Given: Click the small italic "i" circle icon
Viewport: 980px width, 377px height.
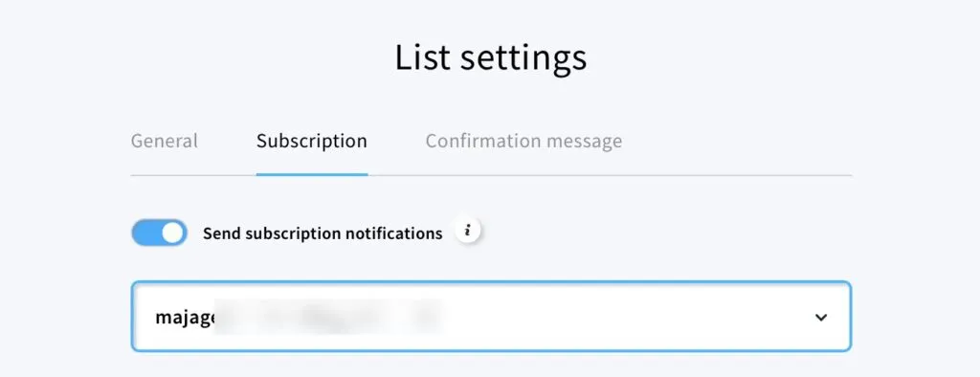Looking at the screenshot, I should point(467,232).
